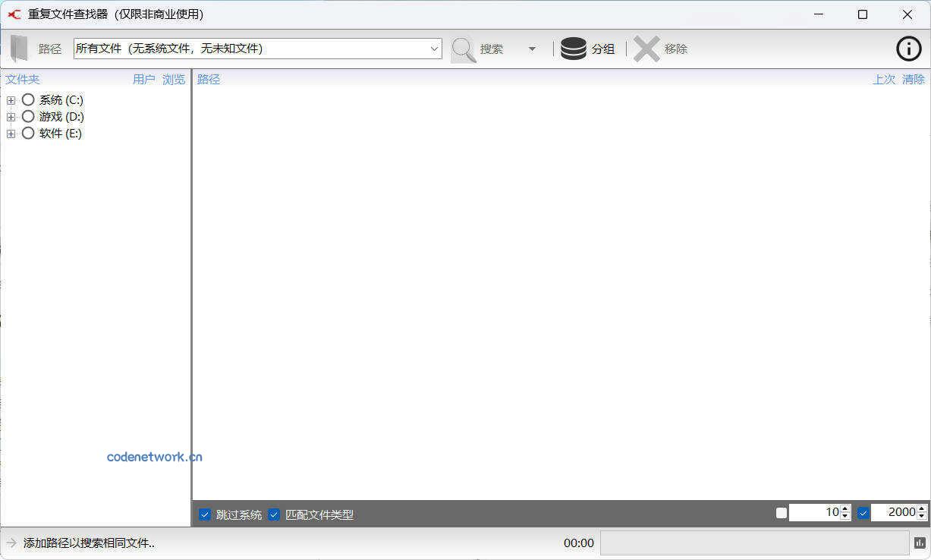Click the X remove (移除) icon
The width and height of the screenshot is (931, 560).
646,49
